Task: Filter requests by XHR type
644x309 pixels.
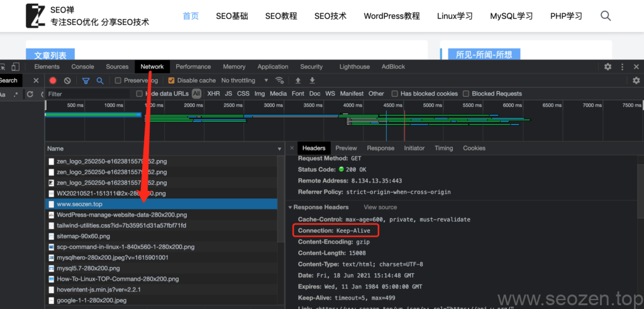Action: 213,94
